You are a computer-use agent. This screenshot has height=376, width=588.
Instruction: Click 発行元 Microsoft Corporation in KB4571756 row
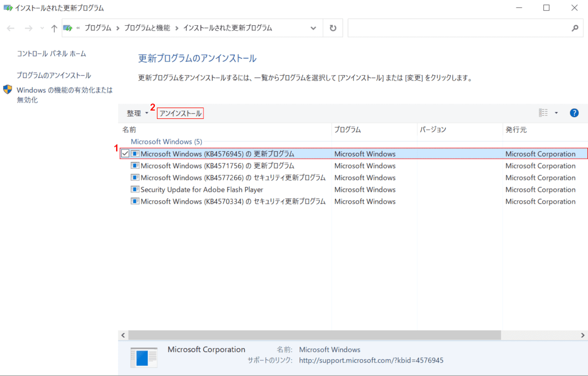540,165
